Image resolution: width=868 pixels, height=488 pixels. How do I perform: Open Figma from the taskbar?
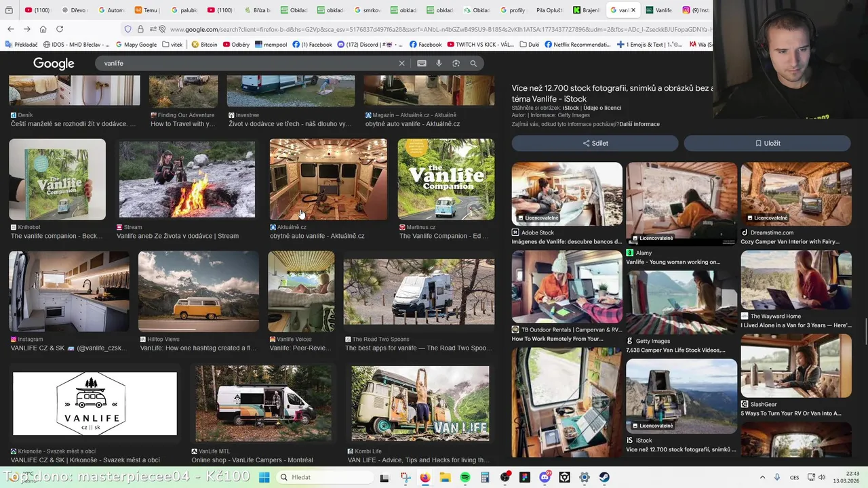(x=525, y=477)
